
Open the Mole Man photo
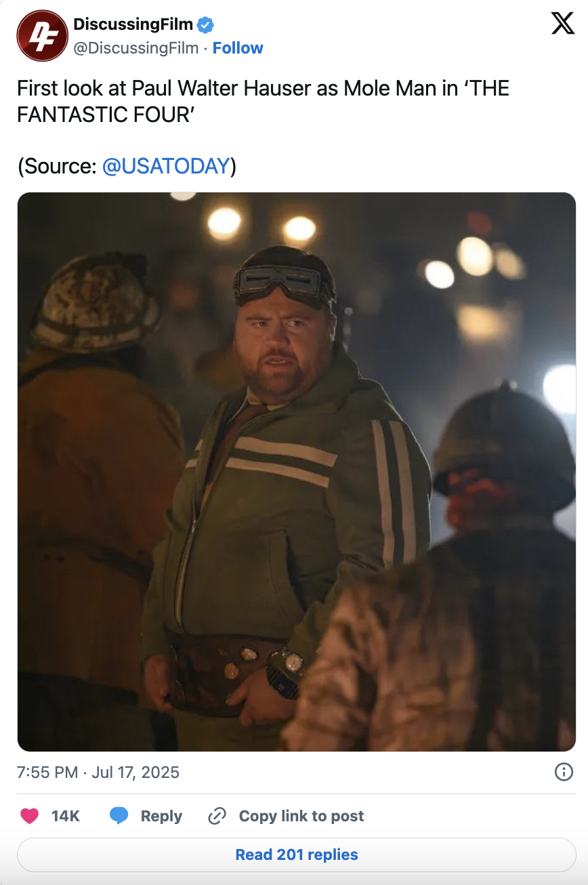point(297,472)
